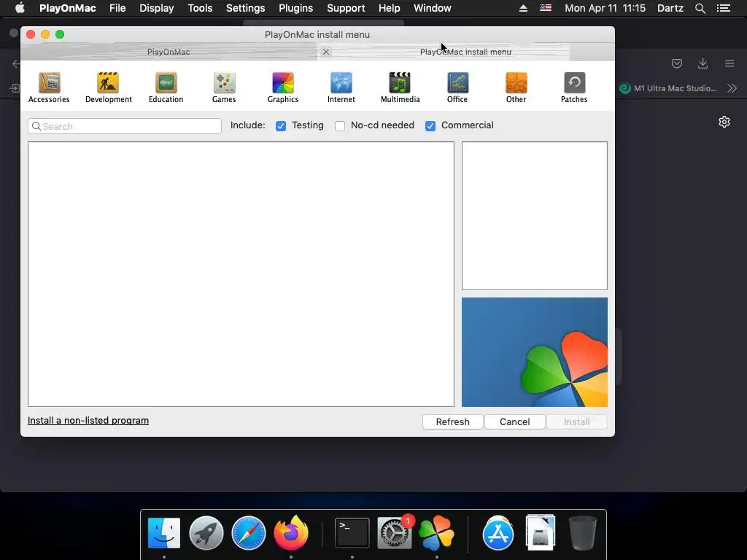The image size is (747, 560).
Task: Open the Multimedia category
Action: pos(400,87)
